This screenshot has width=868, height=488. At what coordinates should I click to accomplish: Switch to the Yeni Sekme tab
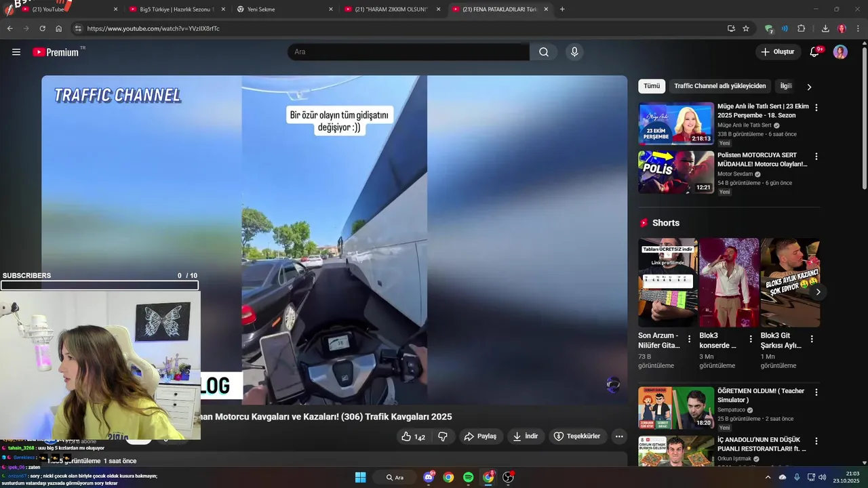pyautogui.click(x=284, y=9)
